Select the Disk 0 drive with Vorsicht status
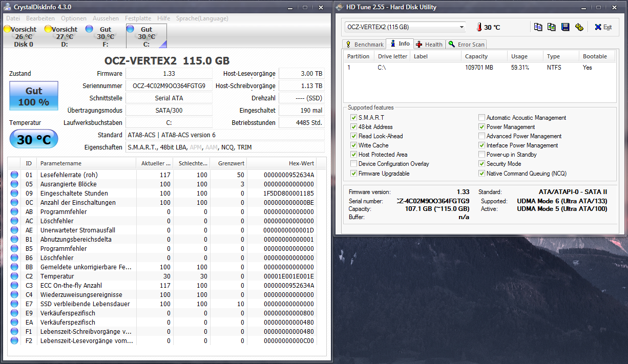This screenshot has width=628, height=364. [x=23, y=36]
